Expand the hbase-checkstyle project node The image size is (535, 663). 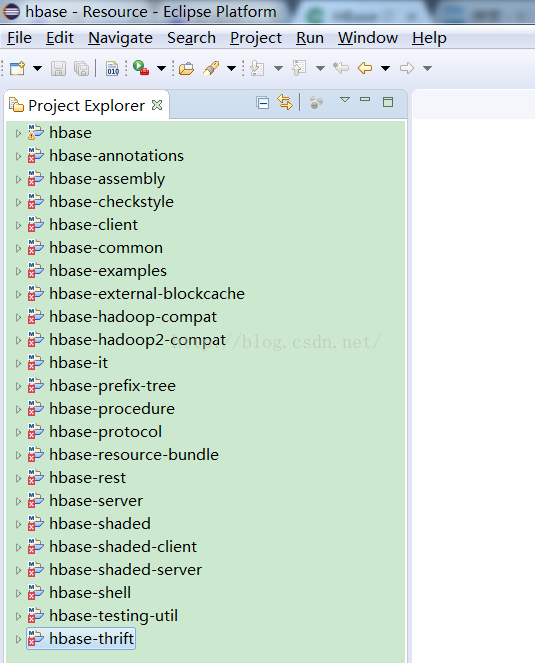18,203
